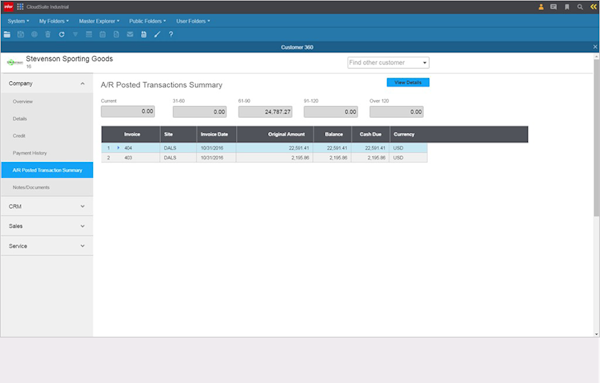The image size is (600, 383).
Task: Collapse the Company section chevron
Action: point(82,83)
